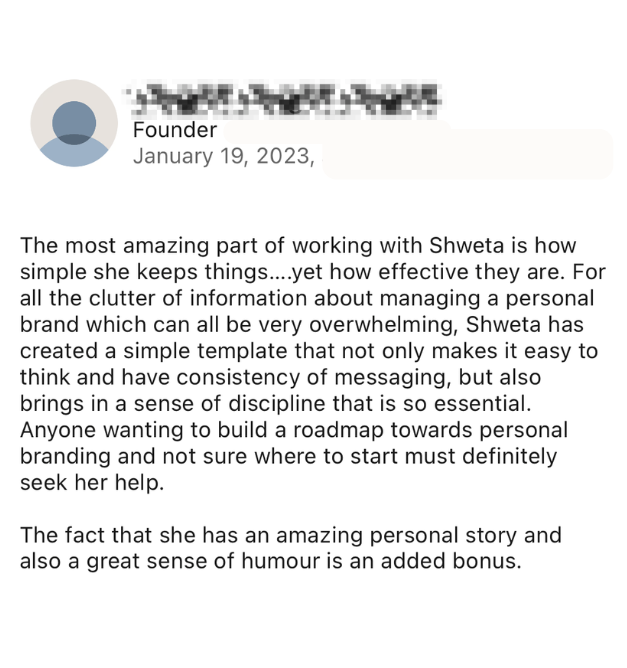Click the "Founder" job title text
Image resolution: width=627 pixels, height=668 pixels.
click(x=174, y=130)
